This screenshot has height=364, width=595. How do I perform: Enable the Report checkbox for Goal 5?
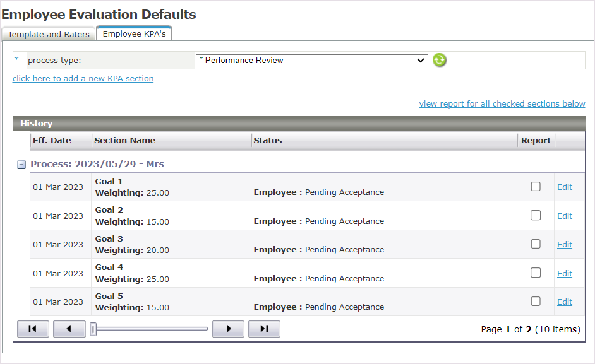pyautogui.click(x=536, y=302)
